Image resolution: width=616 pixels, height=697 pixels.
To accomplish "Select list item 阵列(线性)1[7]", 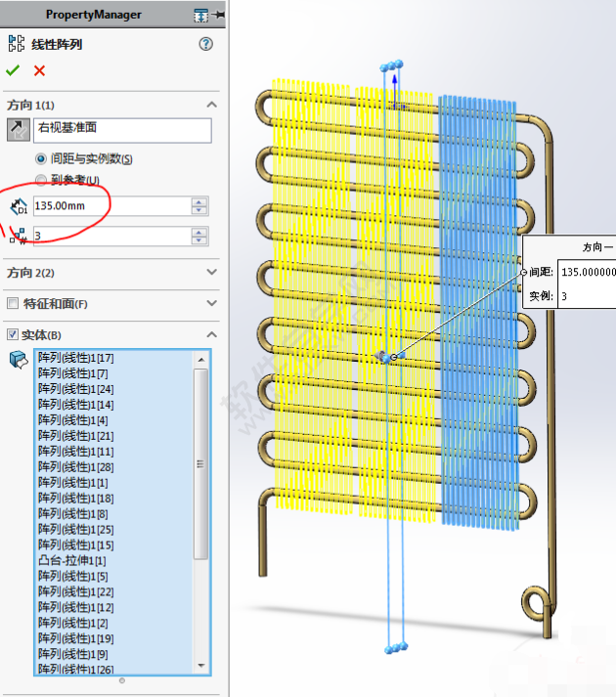I will [73, 373].
